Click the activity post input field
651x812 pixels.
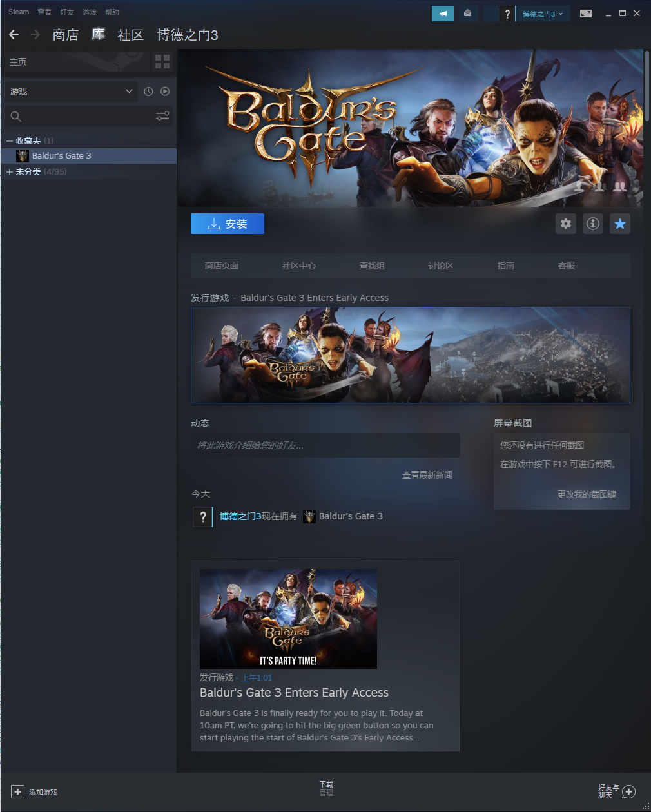(325, 445)
